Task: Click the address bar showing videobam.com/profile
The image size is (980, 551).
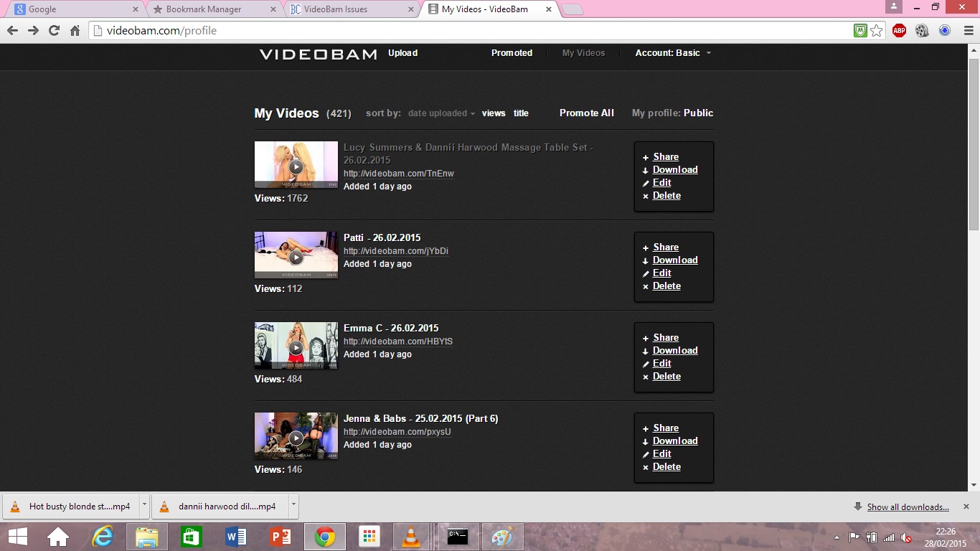Action: coord(470,31)
